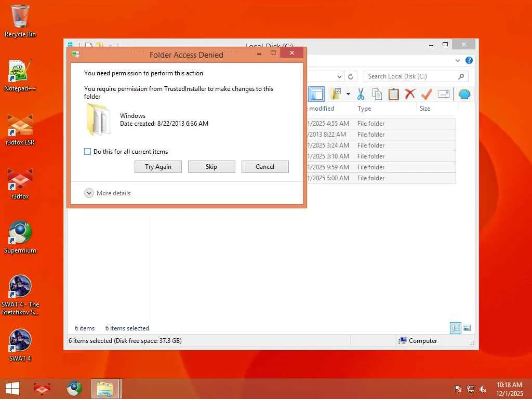Screen dimensions: 532x399
Task: Click the Try Again button
Action: coord(158,167)
